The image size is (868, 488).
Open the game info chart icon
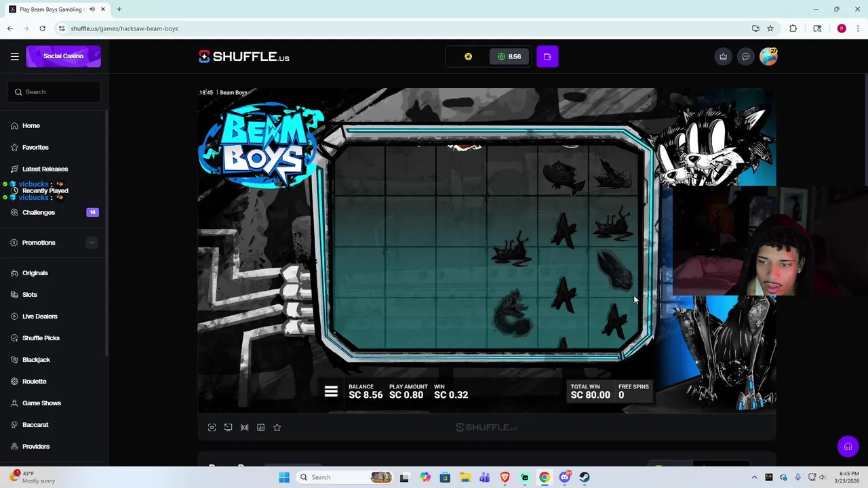[260, 427]
